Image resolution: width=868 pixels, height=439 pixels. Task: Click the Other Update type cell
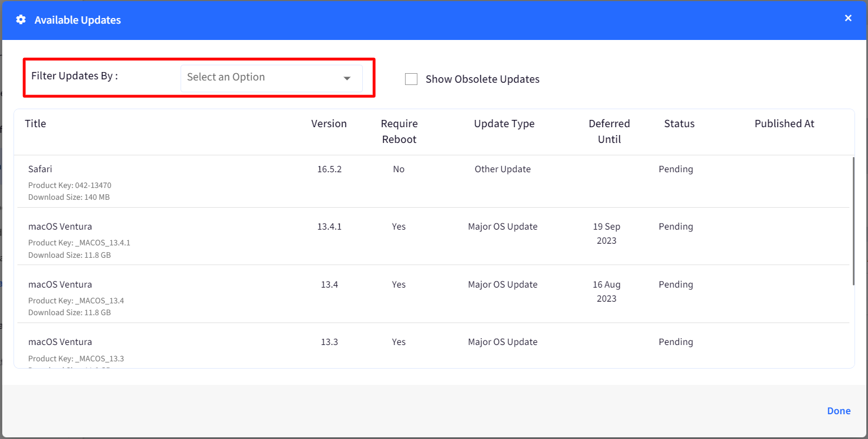(503, 169)
